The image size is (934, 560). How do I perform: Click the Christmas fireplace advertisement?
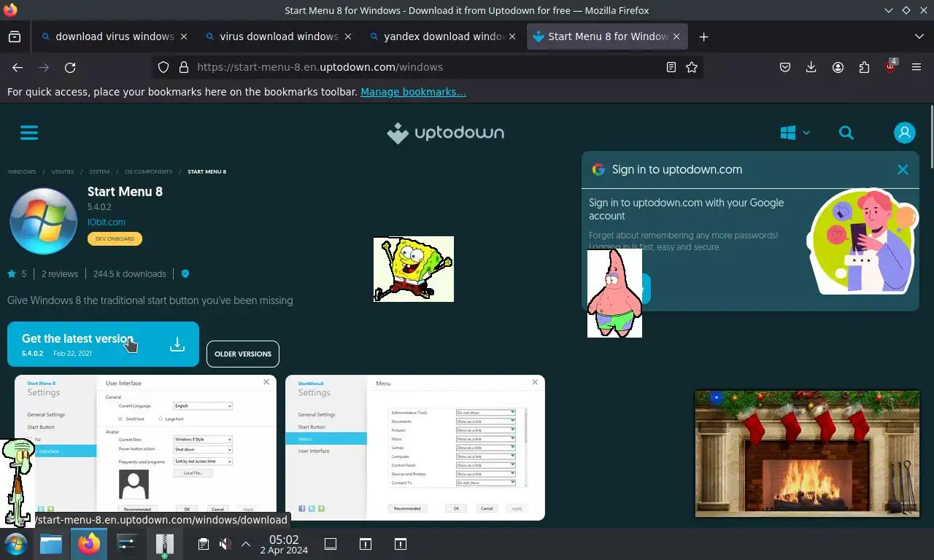coord(807,454)
